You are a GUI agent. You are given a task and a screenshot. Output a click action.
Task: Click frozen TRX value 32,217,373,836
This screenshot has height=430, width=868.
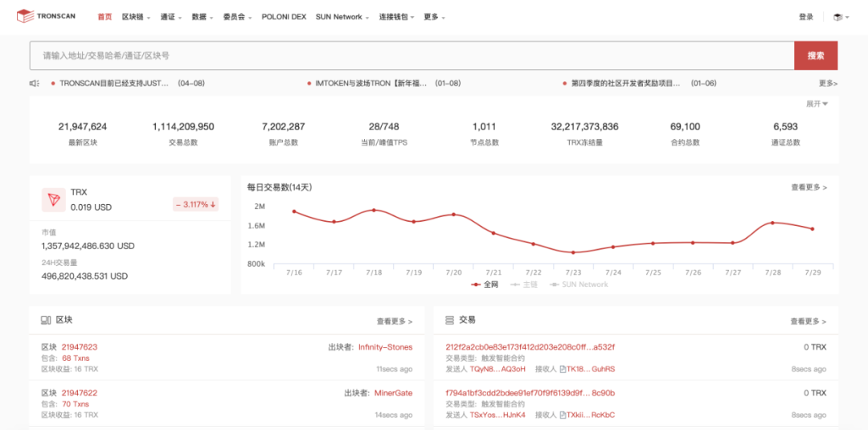click(584, 127)
